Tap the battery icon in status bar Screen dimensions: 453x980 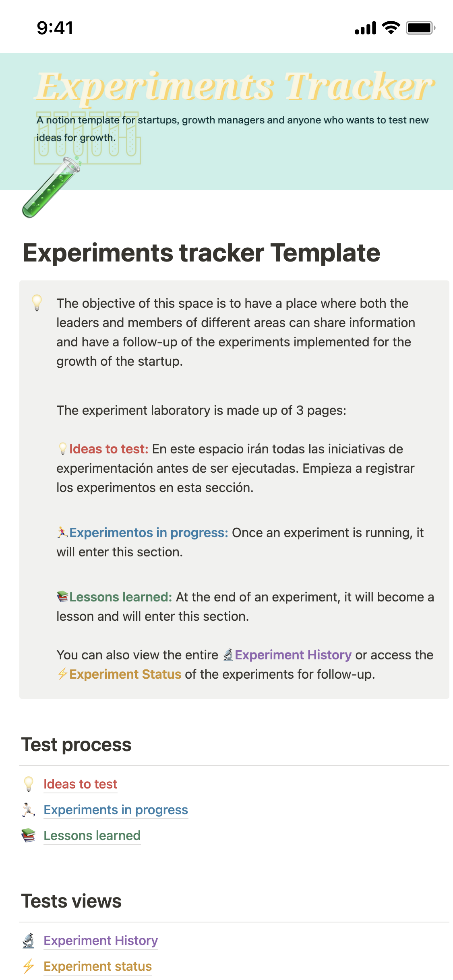coord(420,28)
